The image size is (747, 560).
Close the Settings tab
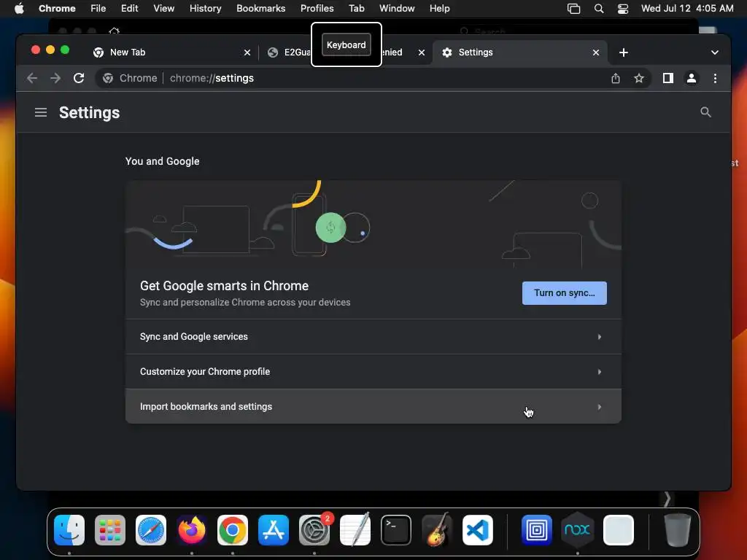point(595,52)
